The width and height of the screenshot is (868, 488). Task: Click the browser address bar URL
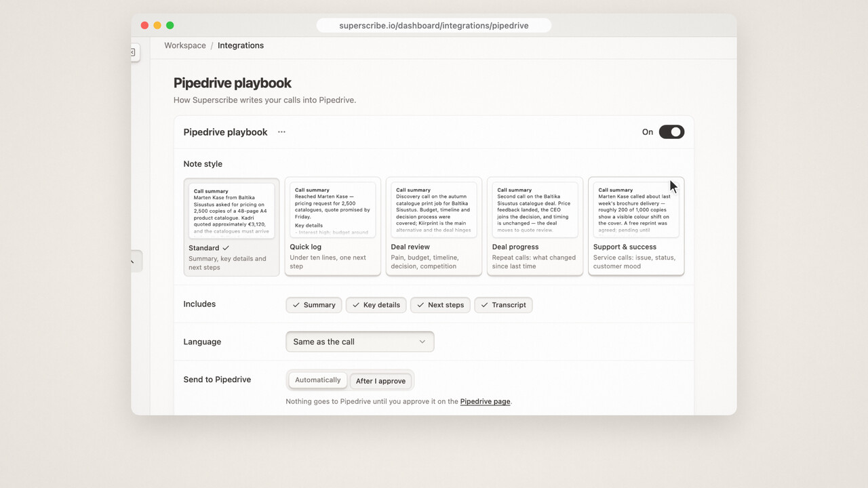pyautogui.click(x=434, y=26)
